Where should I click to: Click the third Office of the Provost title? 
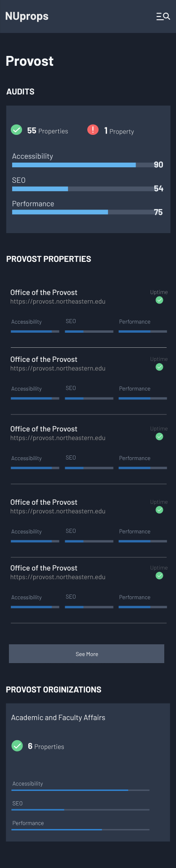(x=44, y=429)
